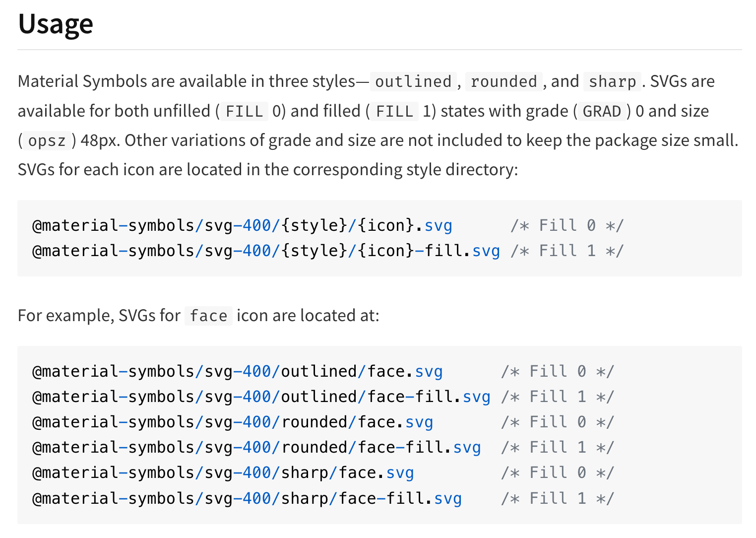Click the outlined/face-fill.svg path line
This screenshot has height=538, width=756.
(x=261, y=397)
